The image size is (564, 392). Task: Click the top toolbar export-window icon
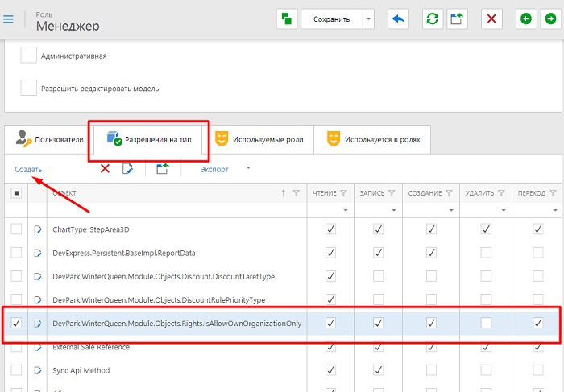457,19
